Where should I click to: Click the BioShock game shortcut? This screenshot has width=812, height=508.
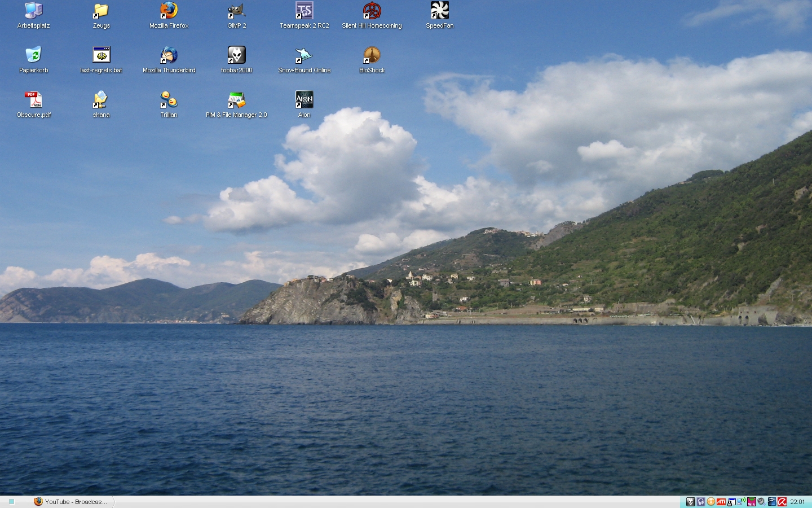pos(372,55)
